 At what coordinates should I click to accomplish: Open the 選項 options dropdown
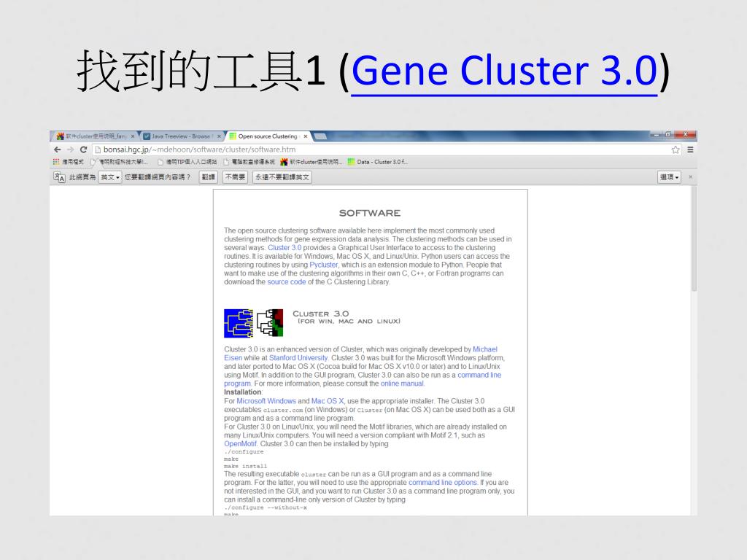coord(670,177)
